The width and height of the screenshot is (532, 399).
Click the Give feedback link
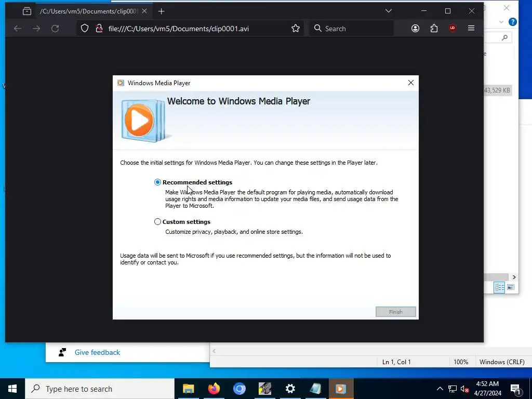(97, 353)
